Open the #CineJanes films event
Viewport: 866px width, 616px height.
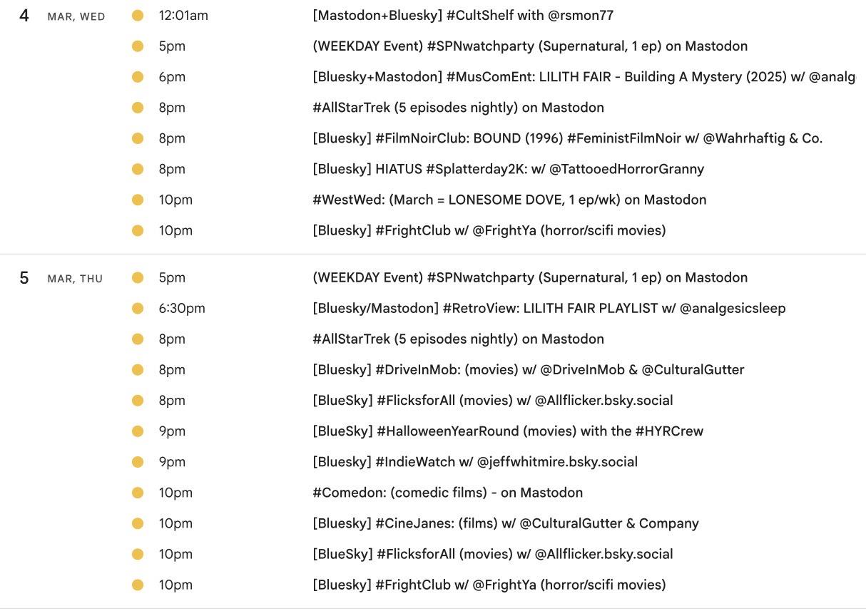[505, 523]
